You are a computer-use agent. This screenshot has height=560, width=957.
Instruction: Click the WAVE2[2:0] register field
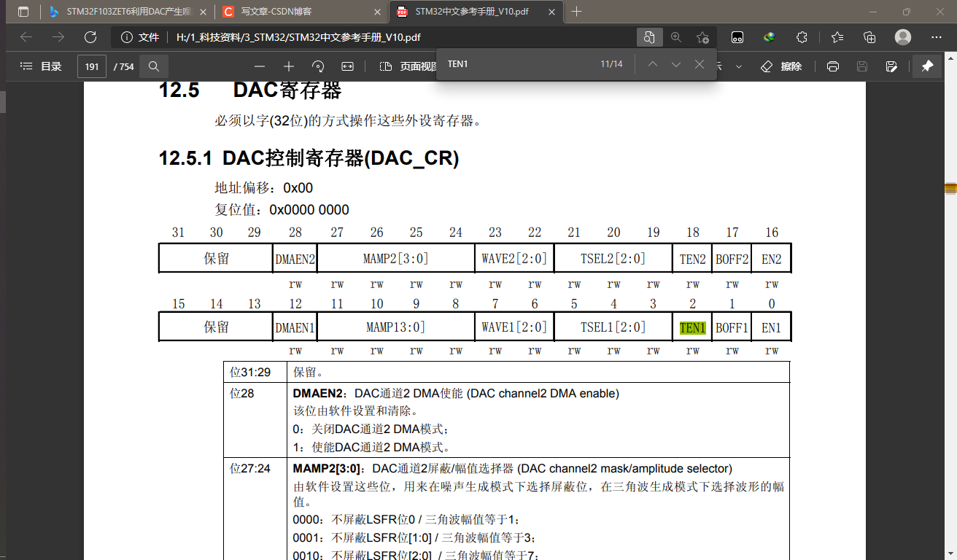(x=514, y=259)
